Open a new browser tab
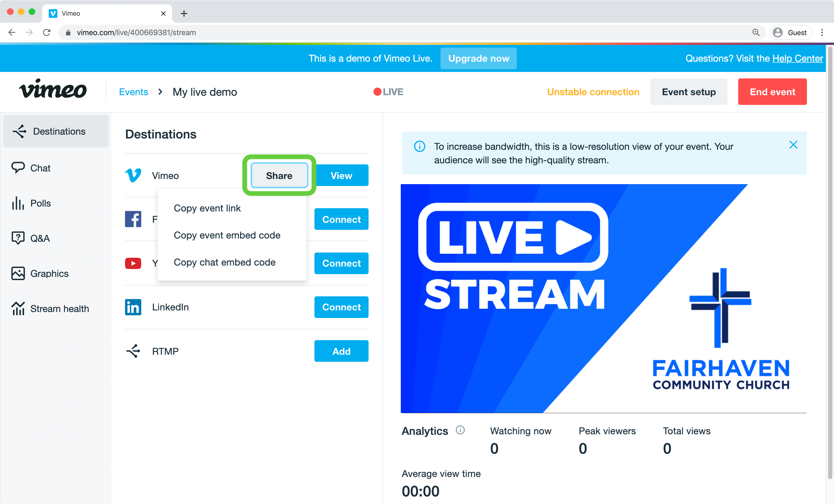The width and height of the screenshot is (834, 504). click(184, 14)
